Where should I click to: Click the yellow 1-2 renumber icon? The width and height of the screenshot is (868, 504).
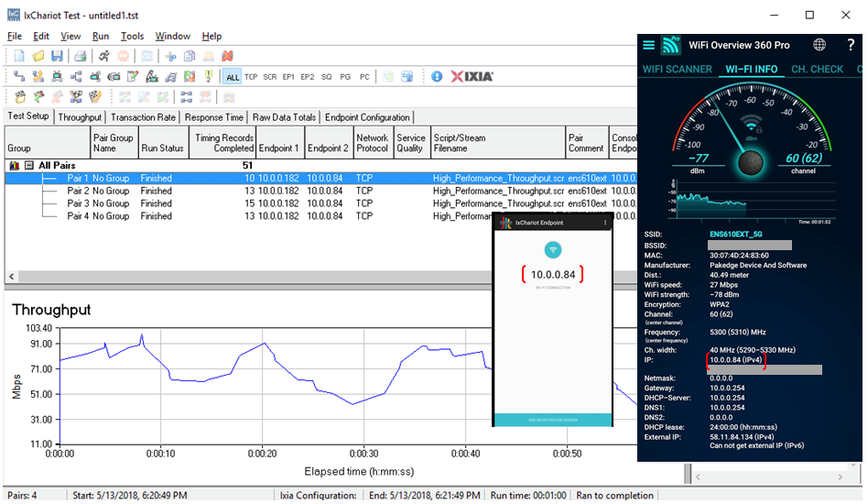208,76
